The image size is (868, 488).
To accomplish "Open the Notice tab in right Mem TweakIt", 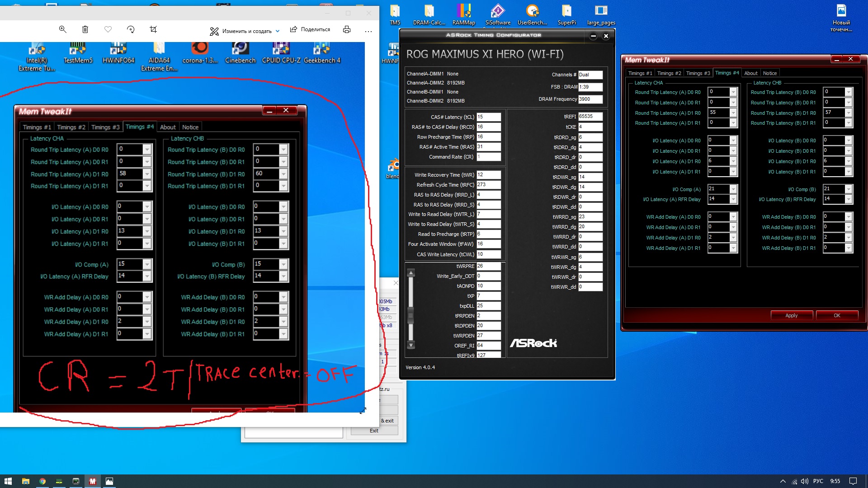I will pos(769,73).
